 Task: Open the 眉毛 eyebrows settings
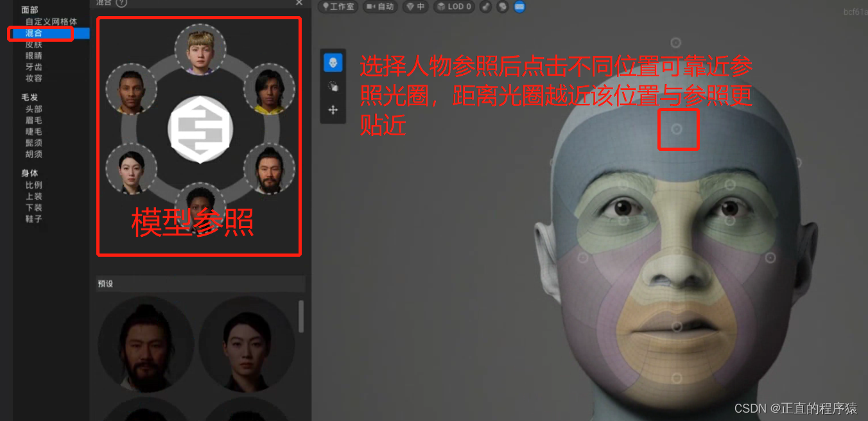point(33,121)
